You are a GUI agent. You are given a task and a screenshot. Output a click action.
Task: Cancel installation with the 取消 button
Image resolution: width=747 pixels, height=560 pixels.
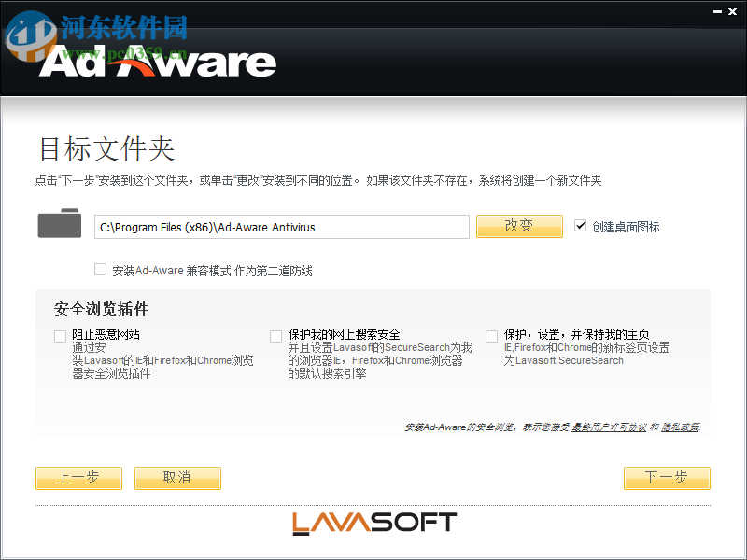coord(177,478)
